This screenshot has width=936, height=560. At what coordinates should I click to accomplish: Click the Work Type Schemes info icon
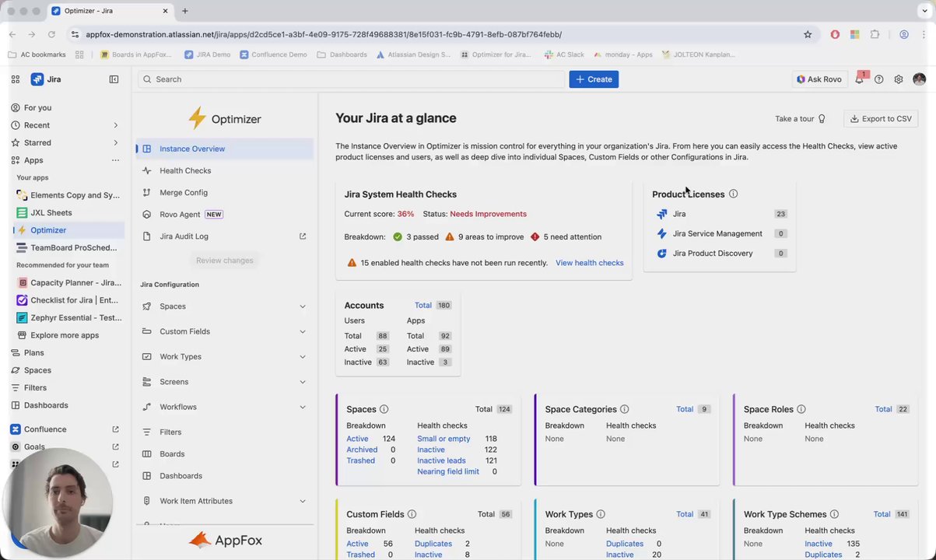pos(834,514)
